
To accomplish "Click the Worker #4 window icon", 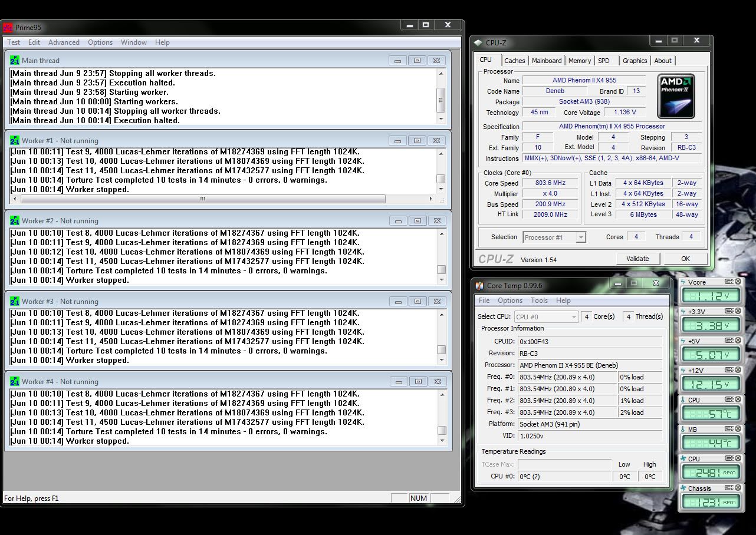I will (15, 381).
